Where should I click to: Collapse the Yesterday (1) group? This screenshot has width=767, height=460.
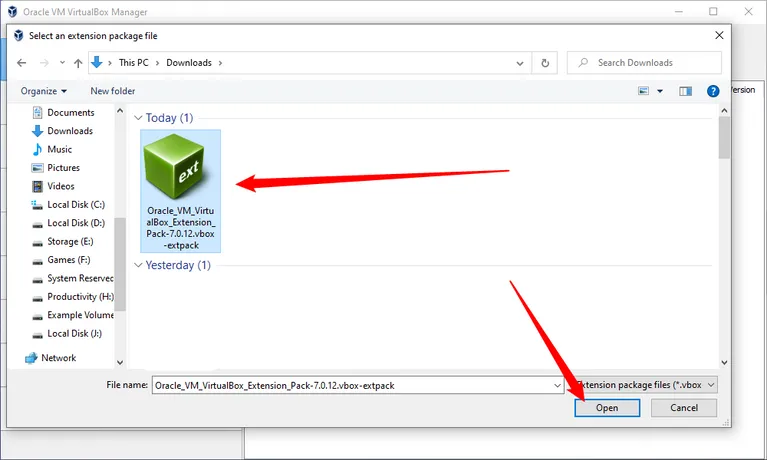pos(138,265)
